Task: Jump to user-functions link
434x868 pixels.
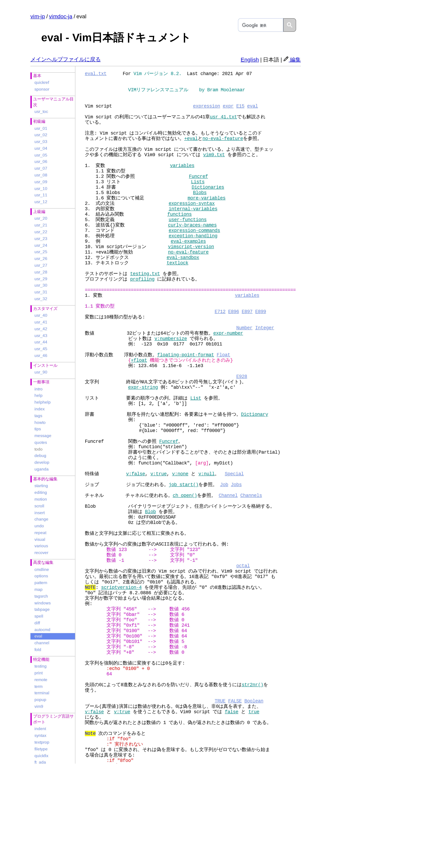Action: tap(188, 220)
